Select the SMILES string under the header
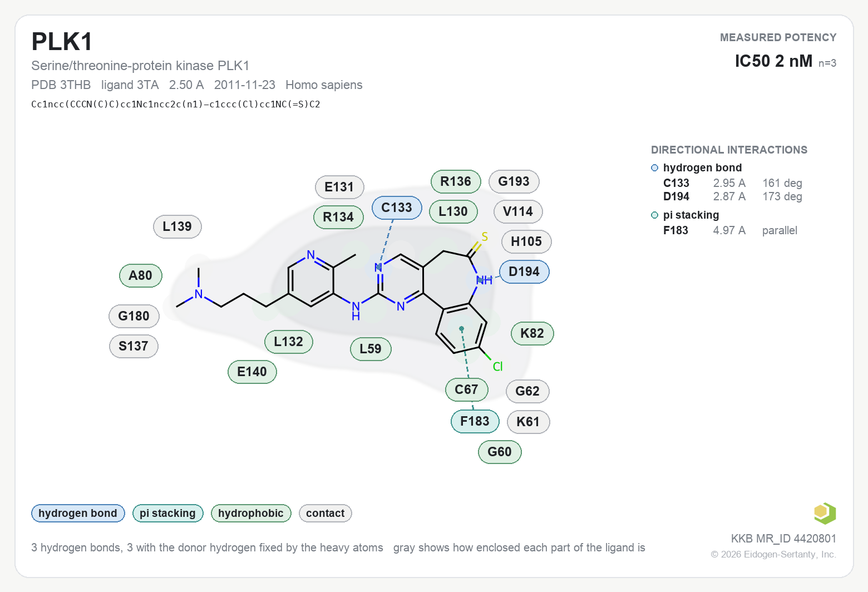Screen dimensions: 868x592 176,104
